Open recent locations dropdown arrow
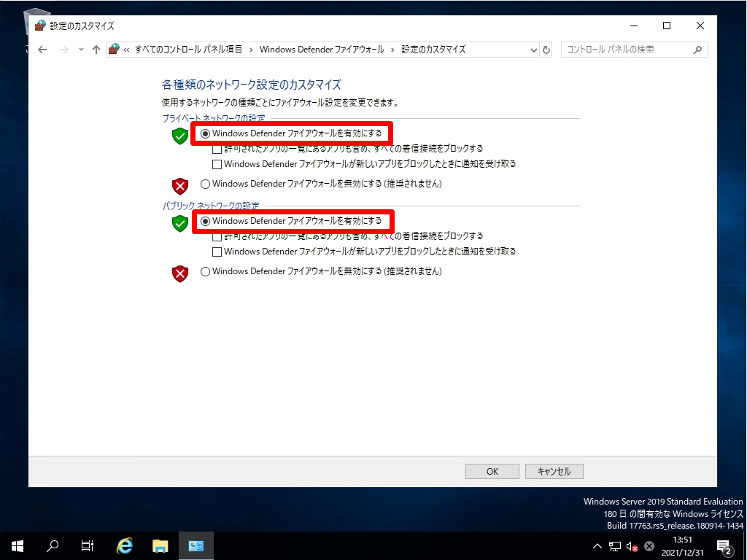747x560 pixels. [81, 50]
